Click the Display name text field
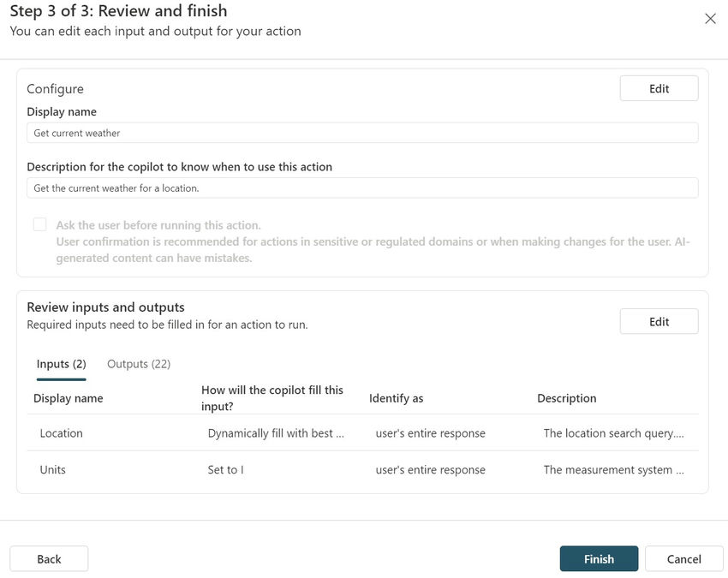Screen dimensions: 728x578 [x=362, y=133]
